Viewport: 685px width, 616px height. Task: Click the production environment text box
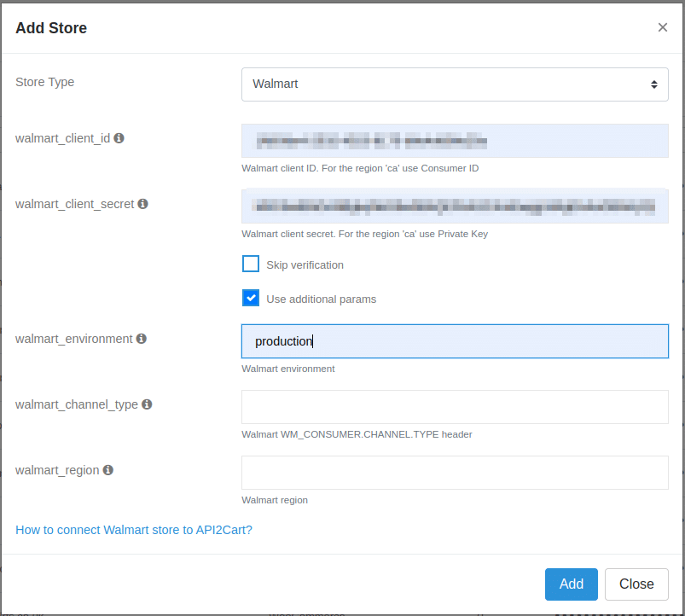455,340
